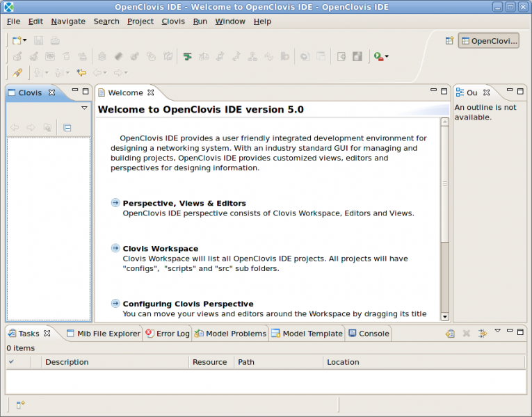Viewport: 532px width, 417px height.
Task: Click the Open Perspective icon
Action: (x=449, y=41)
